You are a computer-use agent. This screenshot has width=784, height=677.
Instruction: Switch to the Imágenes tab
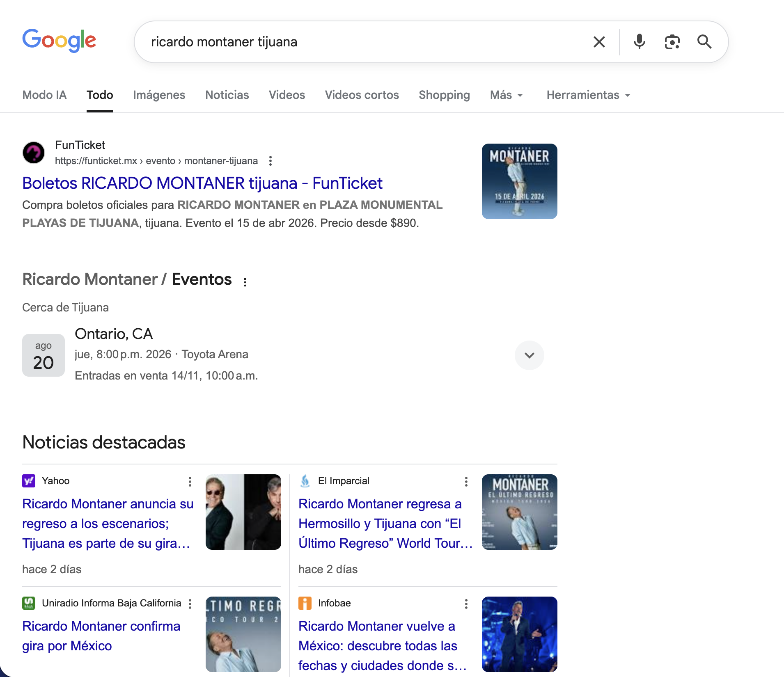tap(159, 95)
